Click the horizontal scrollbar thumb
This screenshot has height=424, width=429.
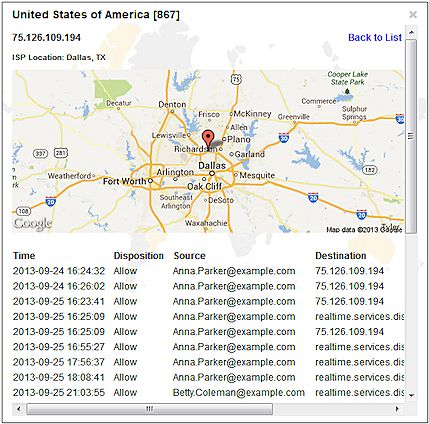pos(149,409)
